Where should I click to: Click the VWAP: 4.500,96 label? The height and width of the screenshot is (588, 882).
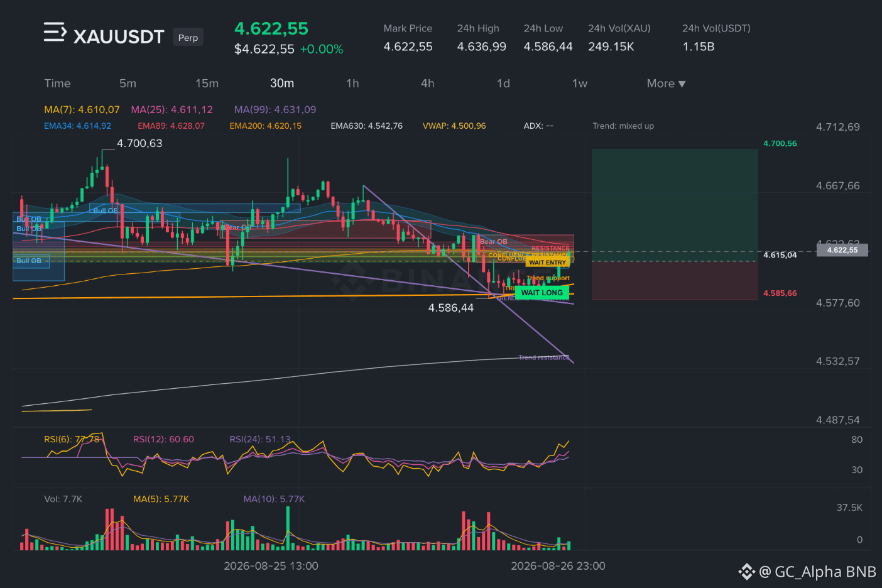(454, 126)
